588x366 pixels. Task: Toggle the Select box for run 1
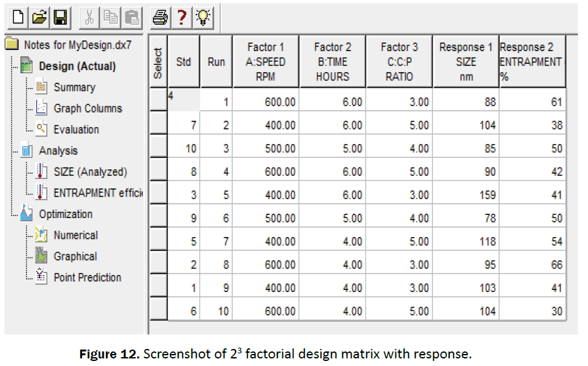pyautogui.click(x=159, y=101)
